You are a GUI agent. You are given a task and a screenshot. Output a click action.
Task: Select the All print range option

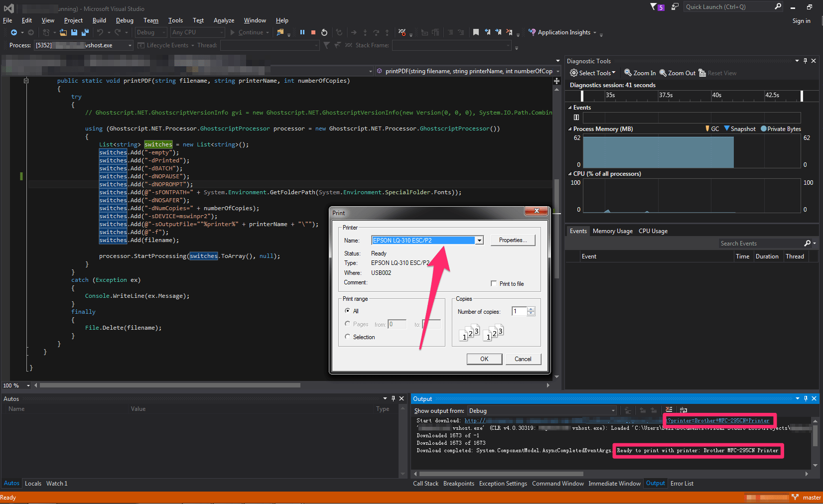pos(348,310)
